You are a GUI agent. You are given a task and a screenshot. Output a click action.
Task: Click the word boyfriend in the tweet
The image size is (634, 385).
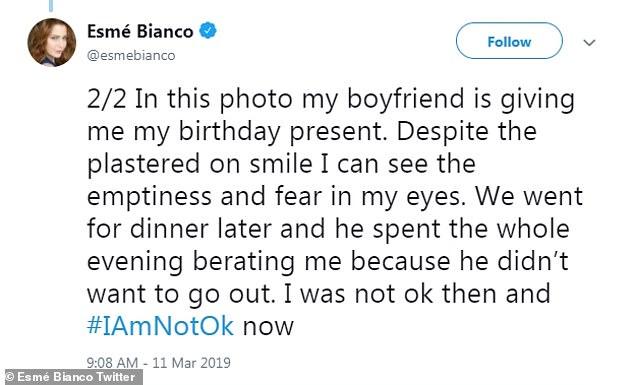pos(406,99)
